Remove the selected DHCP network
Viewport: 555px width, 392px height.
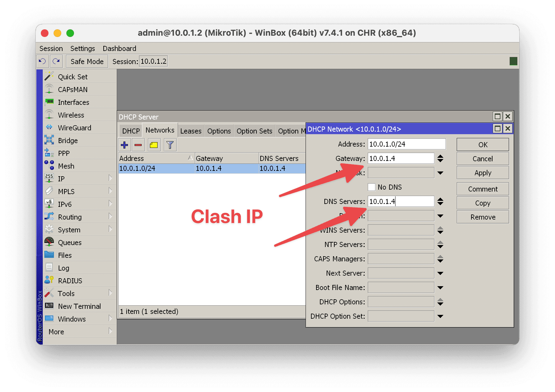pos(138,145)
